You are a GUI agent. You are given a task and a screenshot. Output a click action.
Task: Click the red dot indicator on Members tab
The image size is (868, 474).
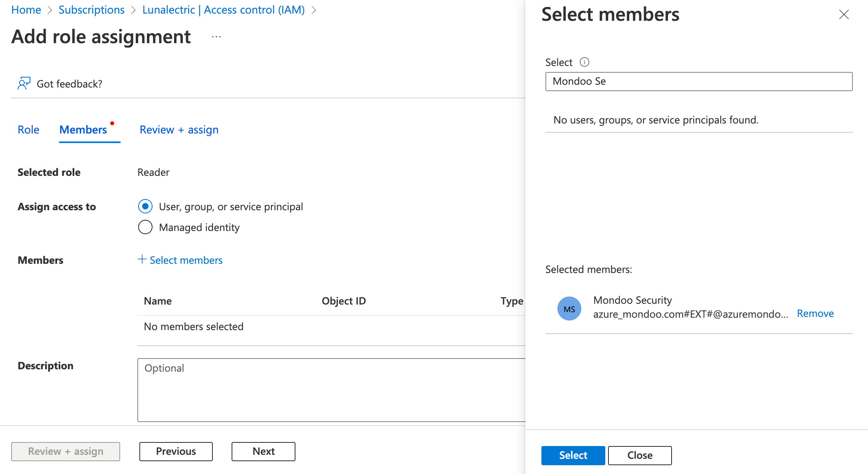tap(113, 122)
